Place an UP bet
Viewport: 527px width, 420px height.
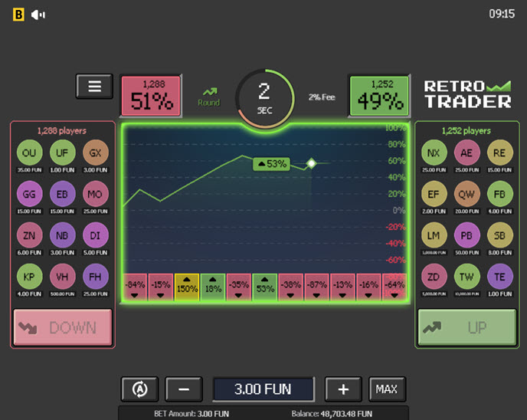(466, 328)
